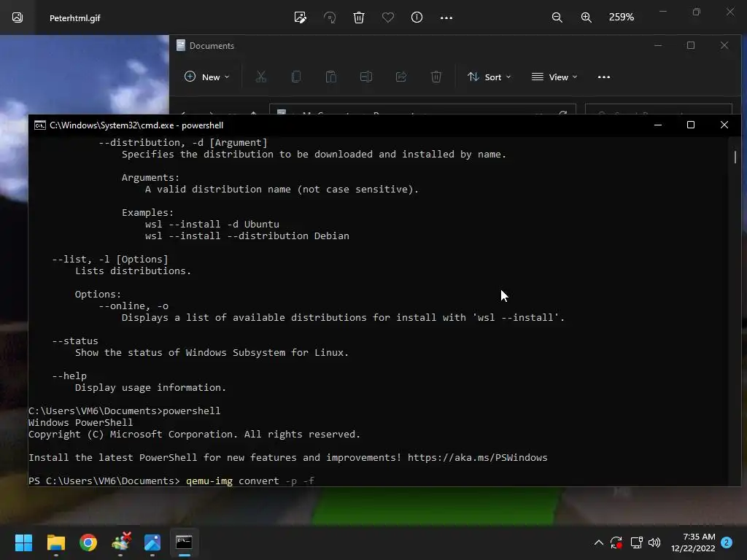
Task: Maximize the cmd.exe powershell window
Action: tap(691, 125)
